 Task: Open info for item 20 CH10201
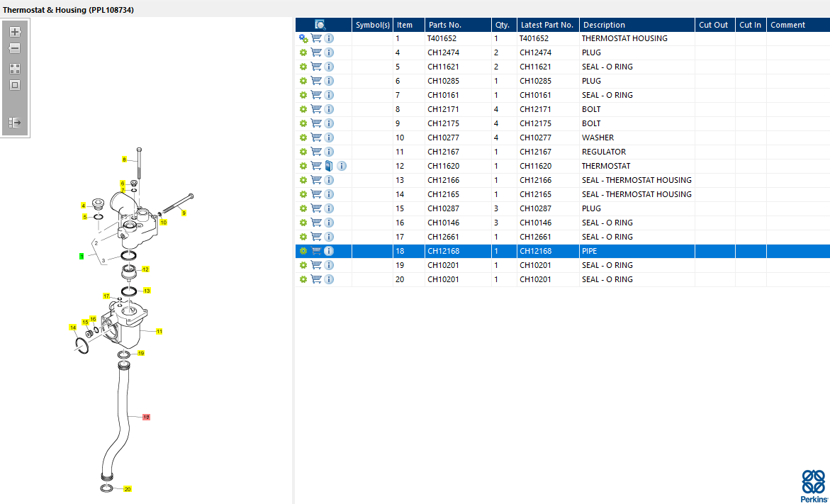(x=329, y=279)
